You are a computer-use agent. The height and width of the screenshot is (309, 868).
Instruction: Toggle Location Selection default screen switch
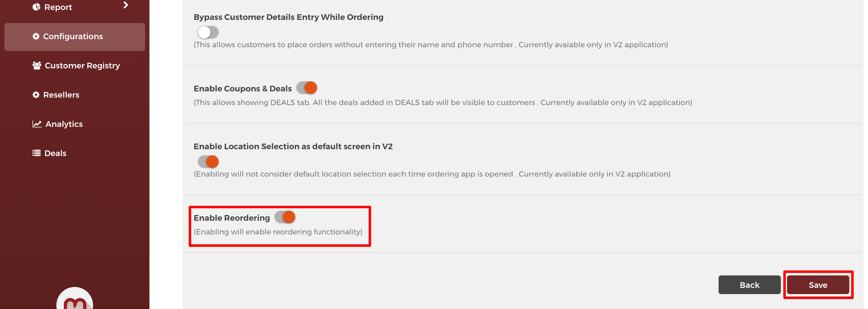208,162
